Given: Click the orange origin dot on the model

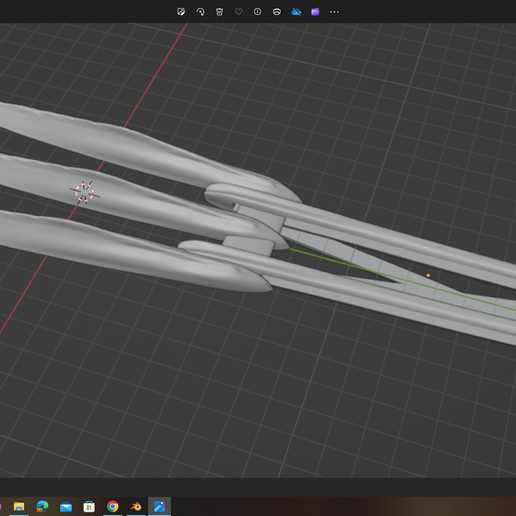Looking at the screenshot, I should [428, 275].
